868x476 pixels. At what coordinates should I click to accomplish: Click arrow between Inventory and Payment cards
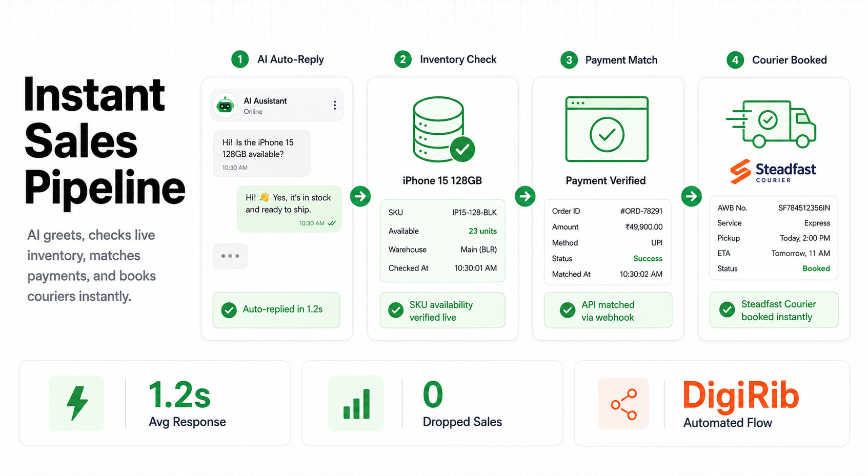[x=525, y=196]
